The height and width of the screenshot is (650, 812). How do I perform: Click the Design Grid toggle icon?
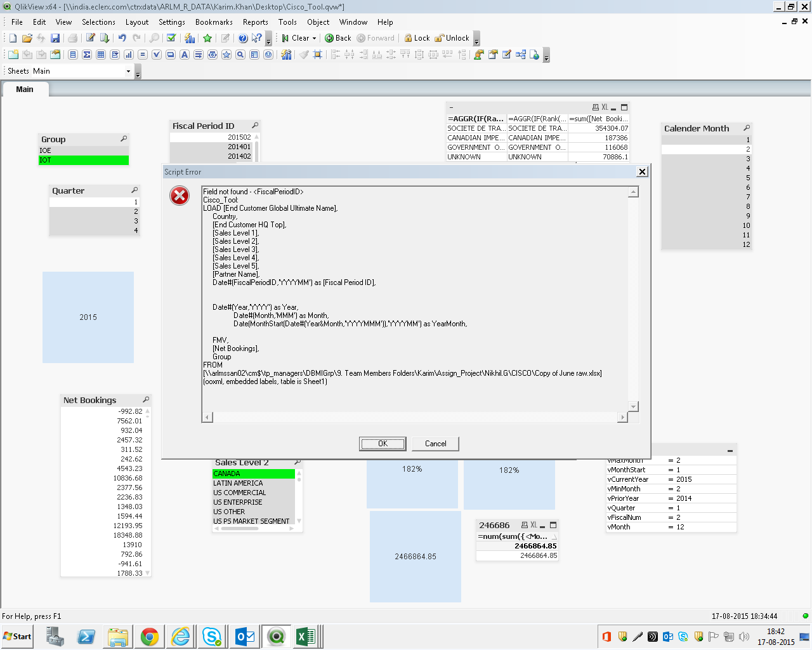pyautogui.click(x=318, y=55)
